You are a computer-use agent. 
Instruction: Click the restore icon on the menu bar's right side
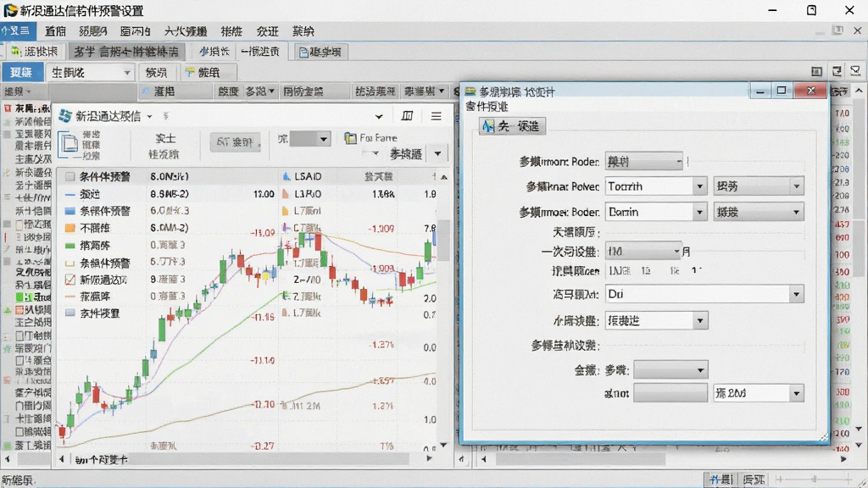coord(838,30)
